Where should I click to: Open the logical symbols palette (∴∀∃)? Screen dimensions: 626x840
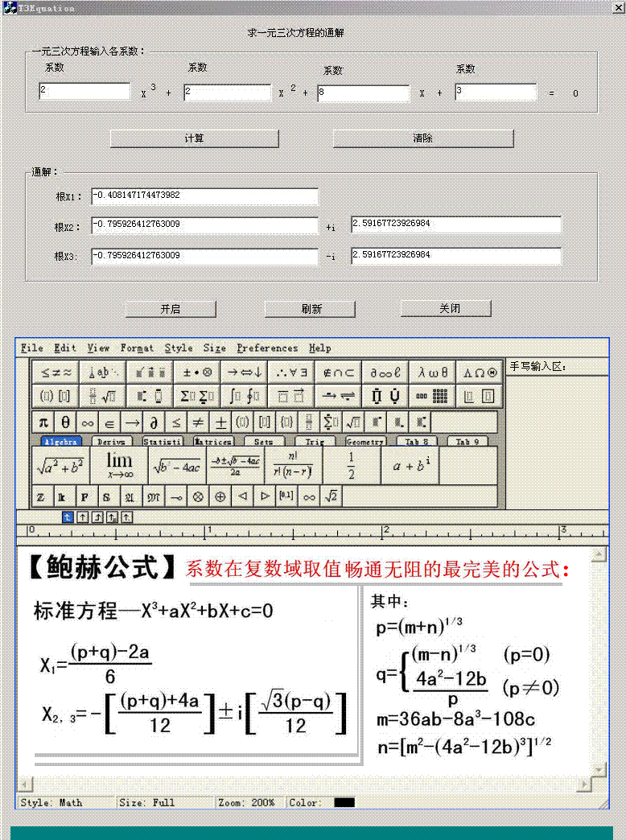(x=291, y=373)
